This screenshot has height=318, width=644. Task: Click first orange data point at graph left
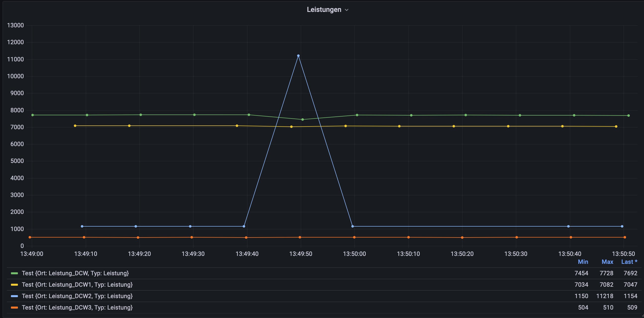(30, 237)
